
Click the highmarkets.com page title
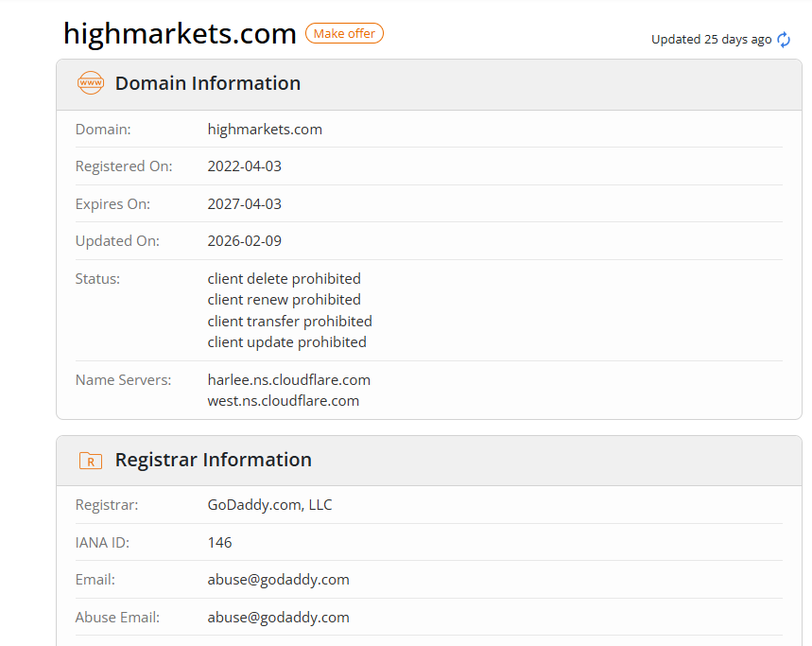(180, 34)
